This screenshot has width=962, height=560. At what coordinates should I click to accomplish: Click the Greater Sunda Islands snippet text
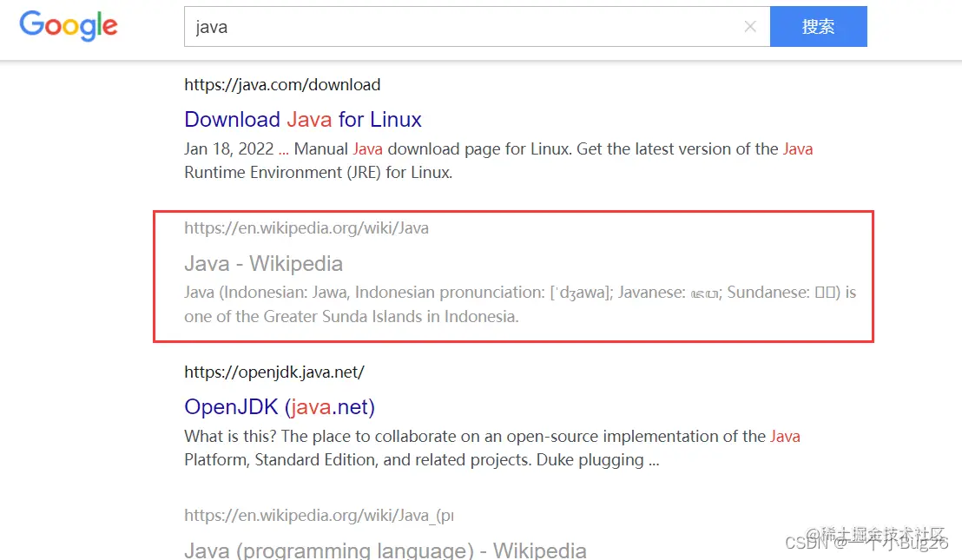click(x=520, y=304)
